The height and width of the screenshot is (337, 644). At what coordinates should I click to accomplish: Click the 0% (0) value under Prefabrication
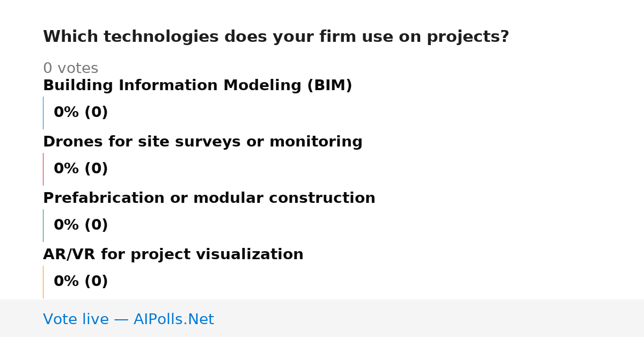coord(81,225)
